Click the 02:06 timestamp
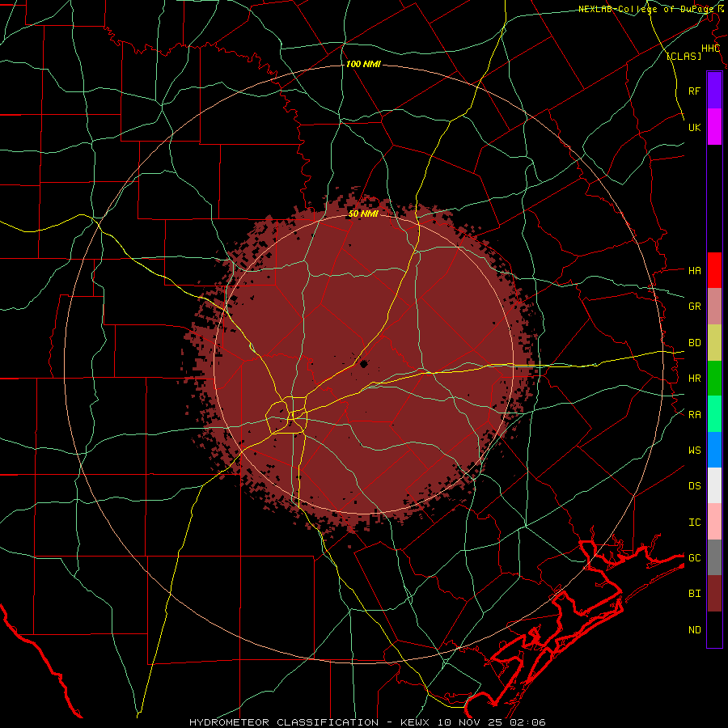 527,722
